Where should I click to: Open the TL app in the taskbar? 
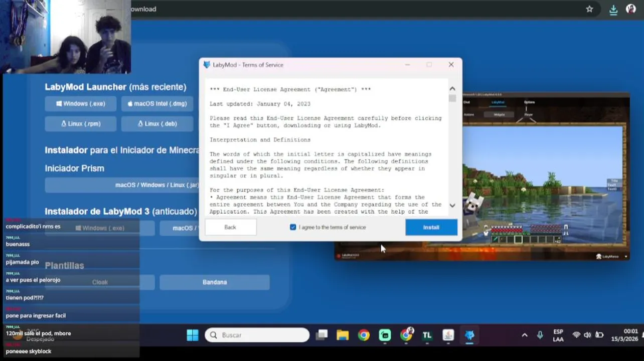pyautogui.click(x=427, y=335)
